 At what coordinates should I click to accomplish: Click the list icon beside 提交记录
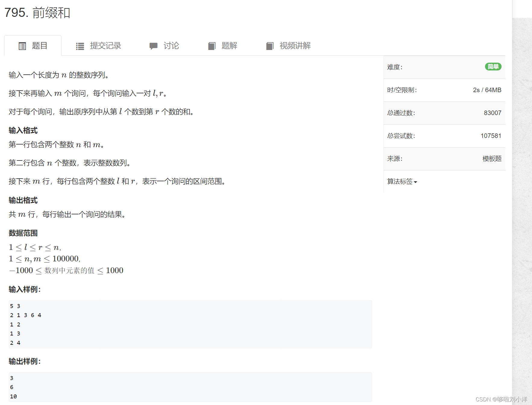[80, 46]
